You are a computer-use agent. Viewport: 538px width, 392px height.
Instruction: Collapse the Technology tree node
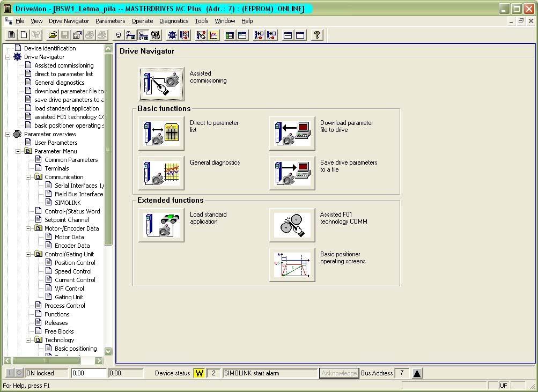coord(28,340)
